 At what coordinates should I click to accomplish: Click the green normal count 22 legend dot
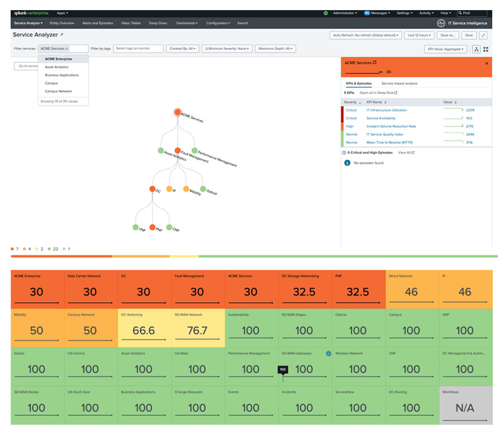click(49, 249)
